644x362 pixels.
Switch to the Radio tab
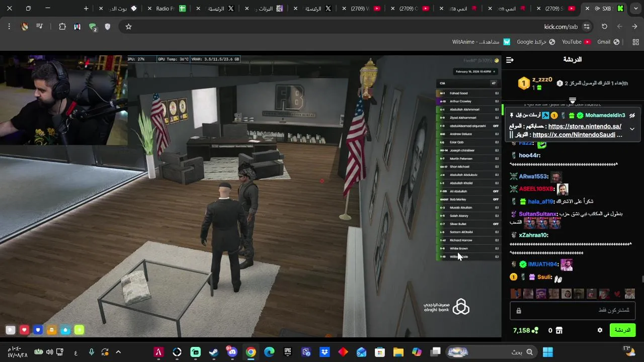[x=166, y=9]
